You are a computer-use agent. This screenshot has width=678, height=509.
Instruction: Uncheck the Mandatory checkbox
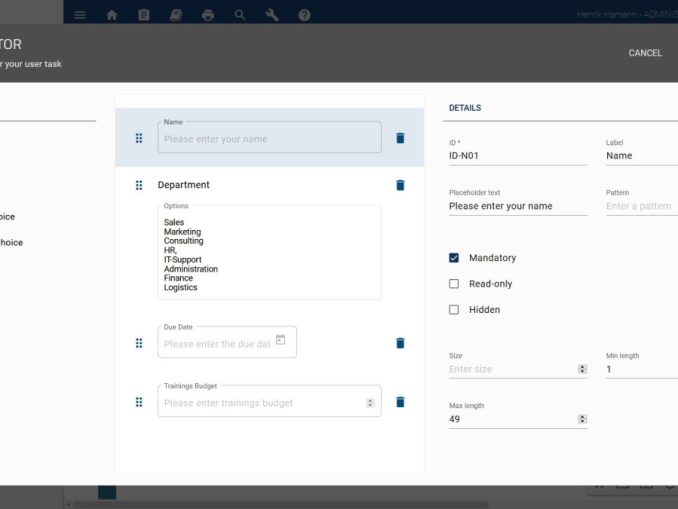[x=454, y=258]
